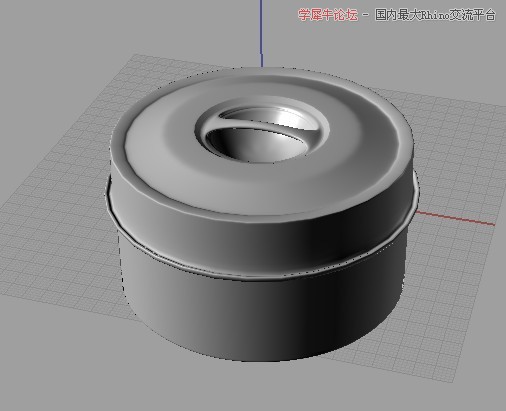Click the bright upper half of the lid recess
The height and width of the screenshot is (411, 506).
coord(267,116)
